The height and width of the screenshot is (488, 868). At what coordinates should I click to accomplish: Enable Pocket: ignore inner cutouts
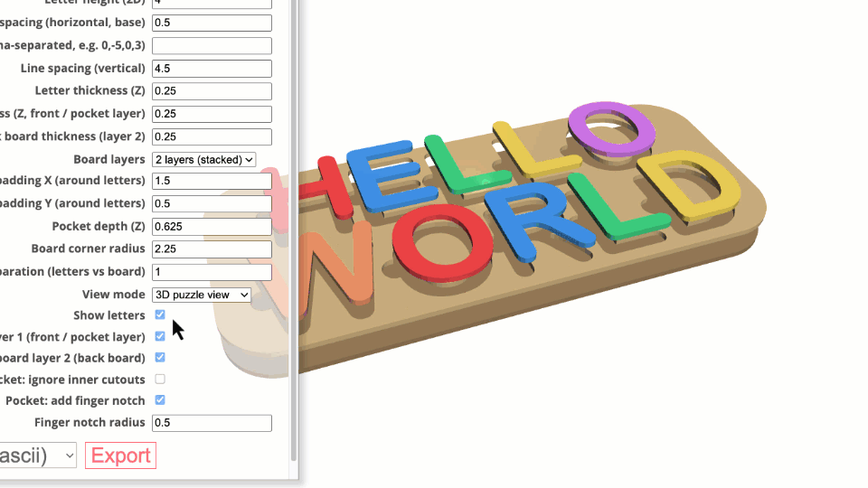click(160, 379)
